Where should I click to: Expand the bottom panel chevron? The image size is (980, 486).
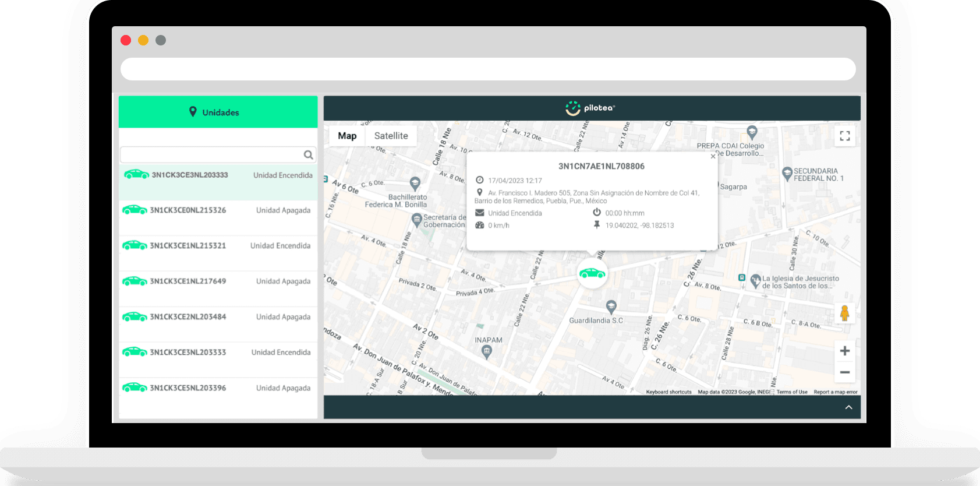point(848,407)
